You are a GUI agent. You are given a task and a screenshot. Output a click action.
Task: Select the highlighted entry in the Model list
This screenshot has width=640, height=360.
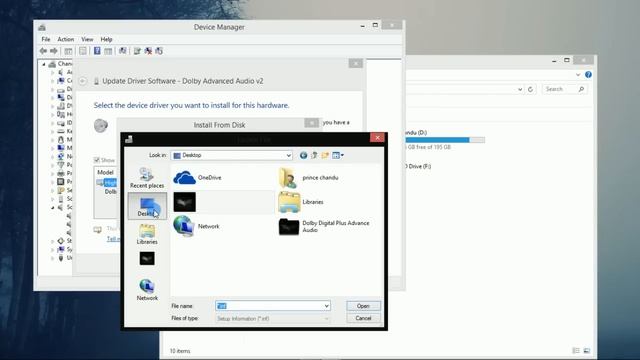coord(107,182)
